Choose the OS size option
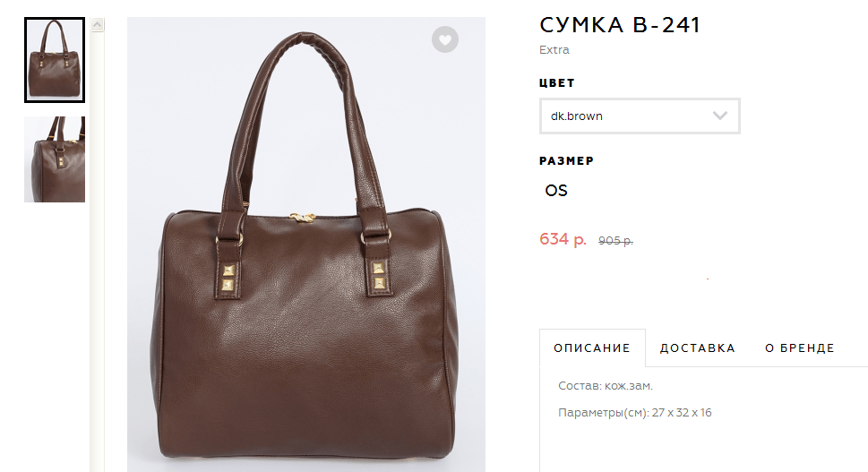Viewport: 868px width, 472px height. 556,191
